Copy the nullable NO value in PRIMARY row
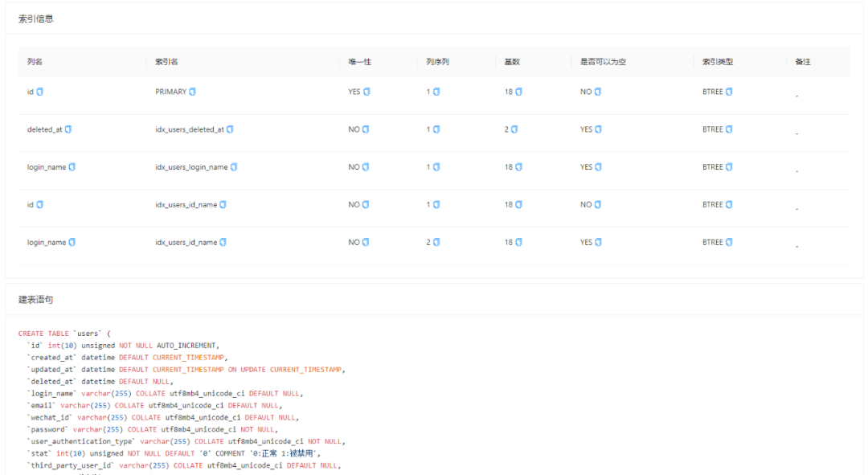This screenshot has width=868, height=475. [x=598, y=92]
